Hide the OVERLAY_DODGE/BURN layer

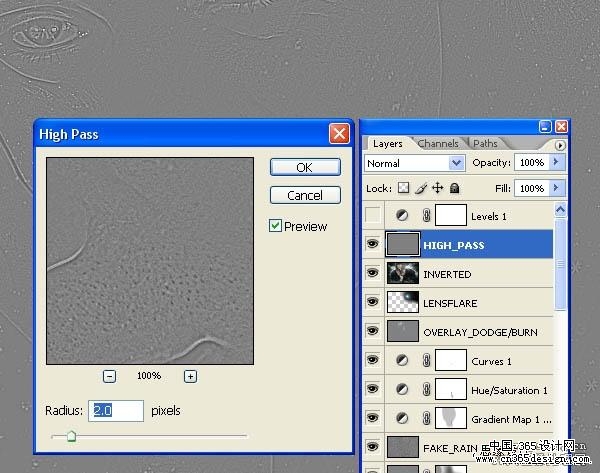373,331
